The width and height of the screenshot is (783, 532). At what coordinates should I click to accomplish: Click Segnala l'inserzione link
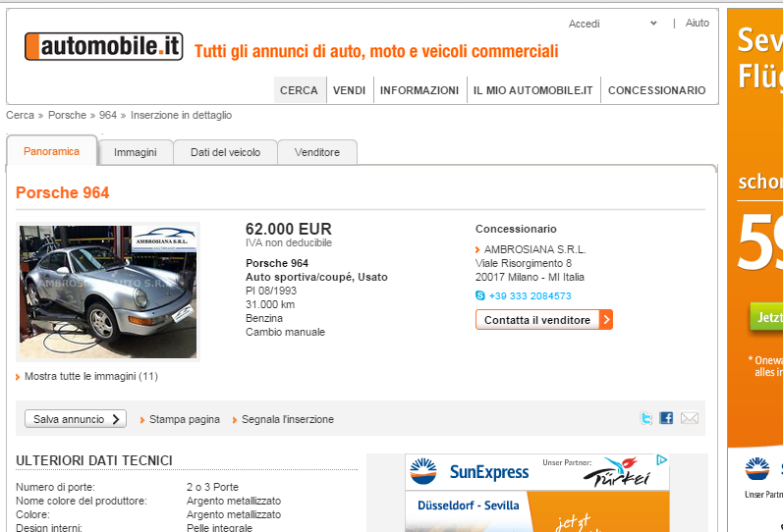pyautogui.click(x=288, y=419)
